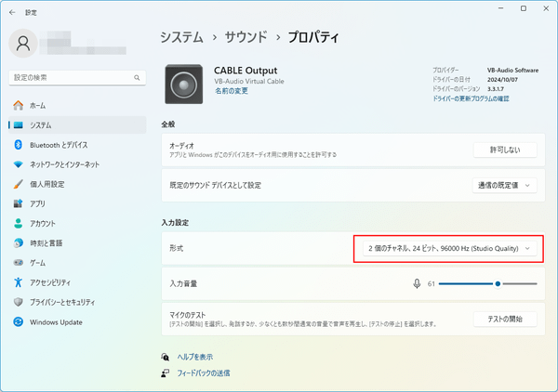This screenshot has height=392, width=558.
Task: Click the CABLE Output speaker image
Action: pos(183,85)
